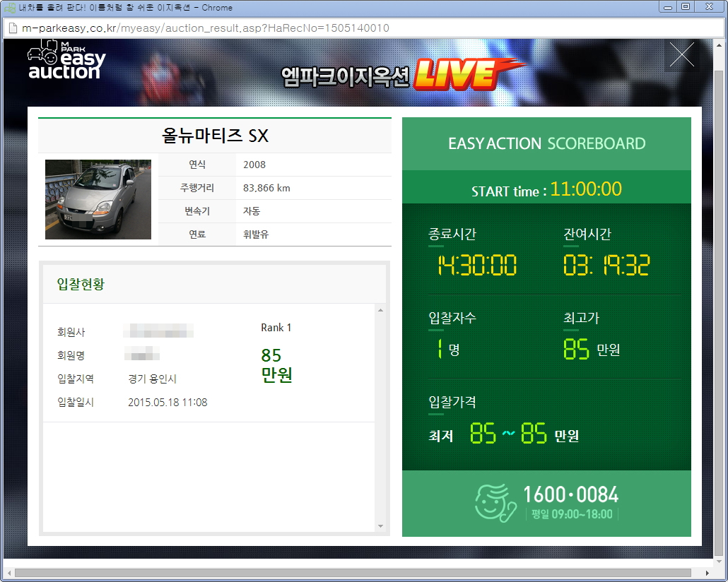Click the fuel value 휘발유
Viewport: 728px width, 582px height.
pyautogui.click(x=256, y=234)
